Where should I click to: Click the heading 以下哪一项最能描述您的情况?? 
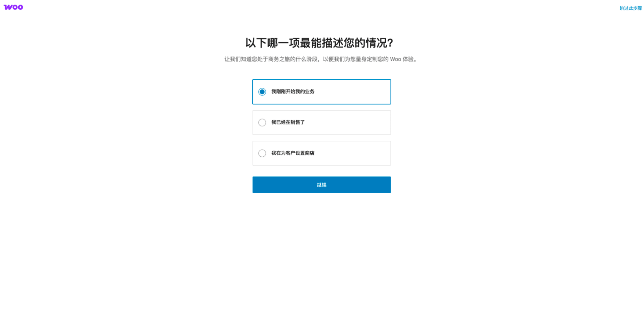tap(319, 43)
